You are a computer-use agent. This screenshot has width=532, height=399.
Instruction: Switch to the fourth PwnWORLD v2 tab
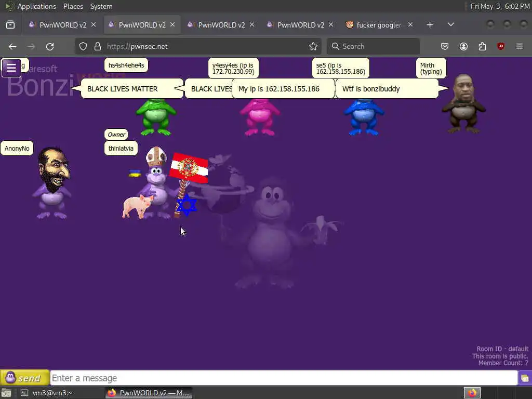point(301,25)
